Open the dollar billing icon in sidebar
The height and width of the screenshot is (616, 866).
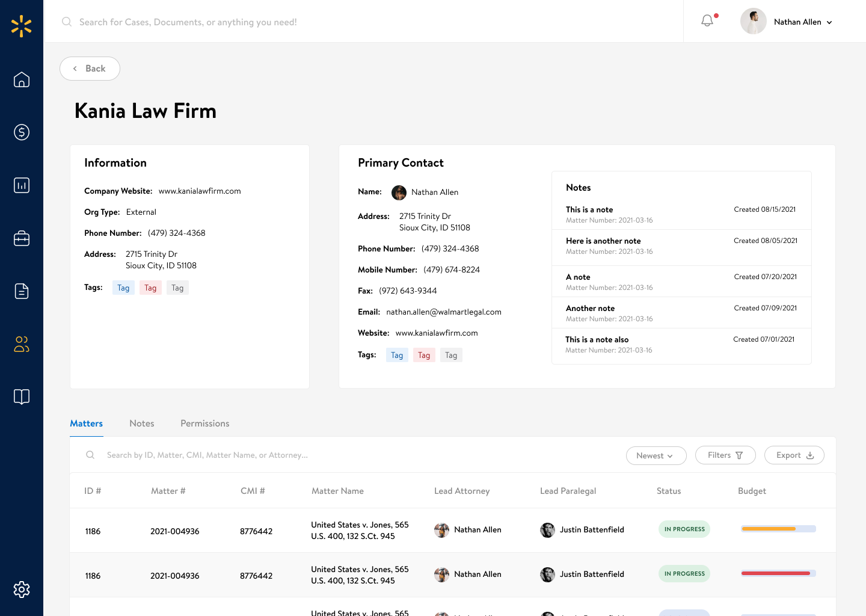[x=22, y=132]
